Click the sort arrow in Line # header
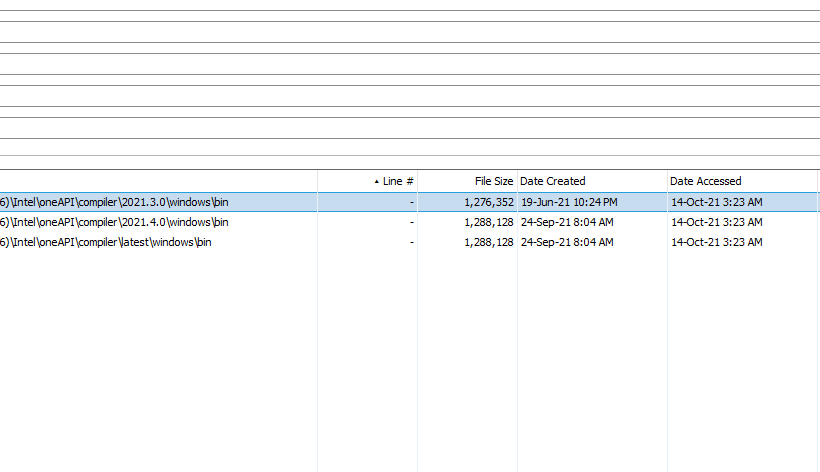Image resolution: width=820 pixels, height=472 pixels. click(376, 182)
